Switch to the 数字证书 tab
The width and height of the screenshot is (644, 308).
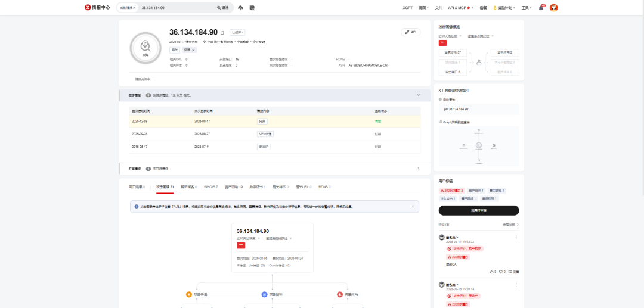(x=258, y=186)
